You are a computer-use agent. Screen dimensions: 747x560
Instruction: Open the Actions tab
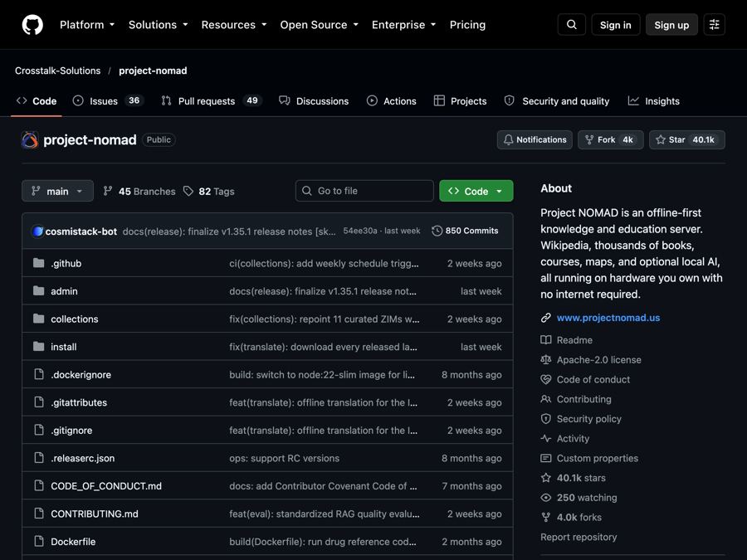point(392,101)
